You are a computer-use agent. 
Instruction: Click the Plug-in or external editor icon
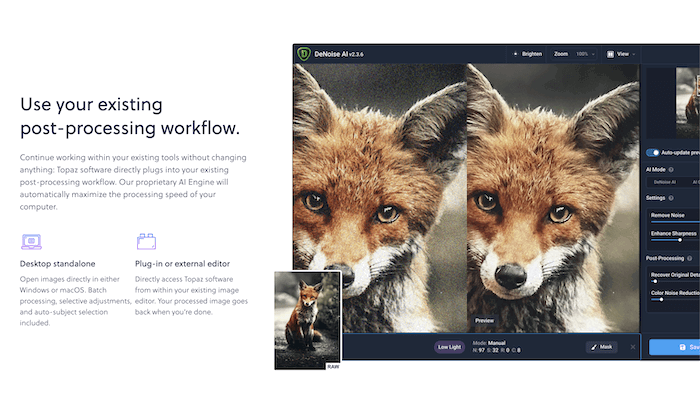147,241
